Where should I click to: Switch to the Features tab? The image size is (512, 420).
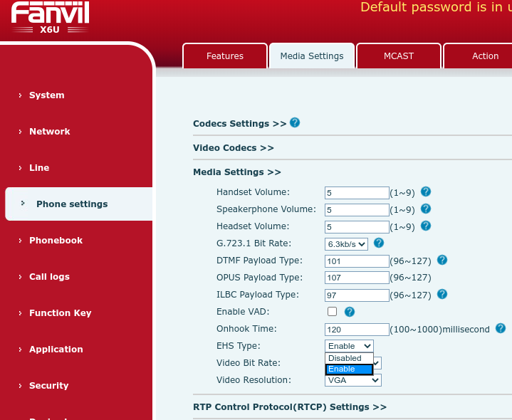(x=225, y=56)
